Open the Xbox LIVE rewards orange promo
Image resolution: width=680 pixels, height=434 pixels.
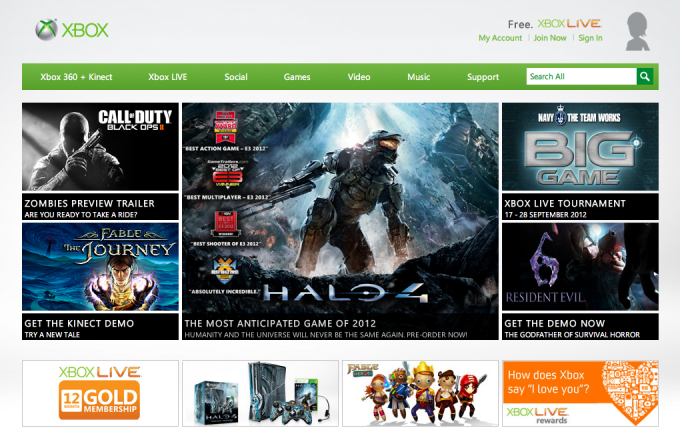[x=580, y=393]
